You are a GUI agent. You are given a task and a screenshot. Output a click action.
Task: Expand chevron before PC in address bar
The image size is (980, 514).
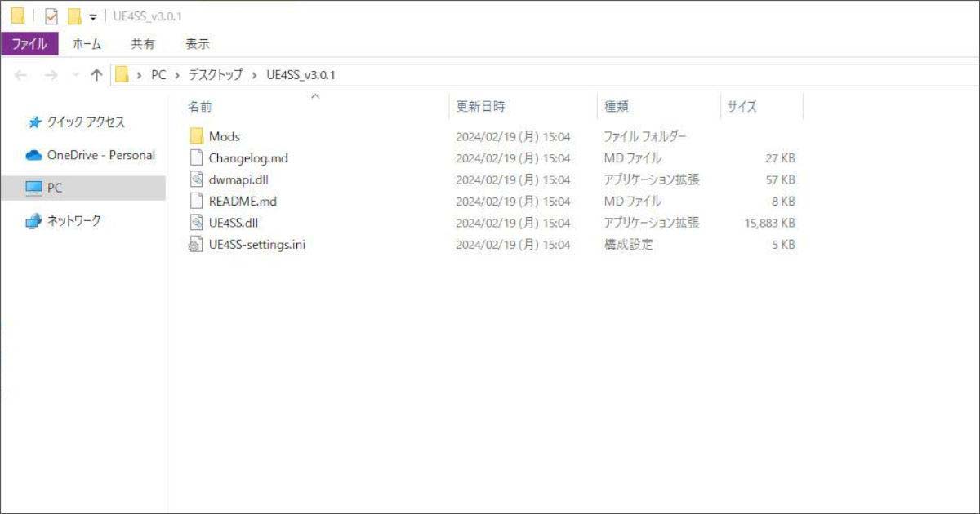[140, 75]
